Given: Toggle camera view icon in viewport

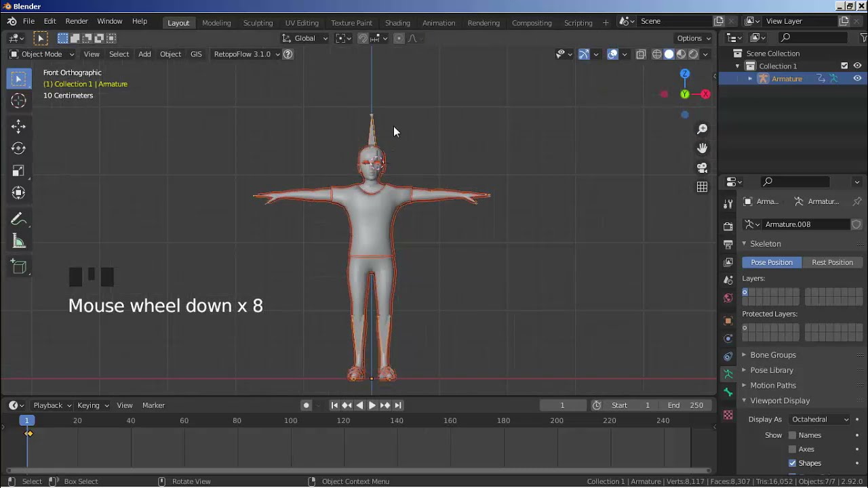Looking at the screenshot, I should (702, 167).
